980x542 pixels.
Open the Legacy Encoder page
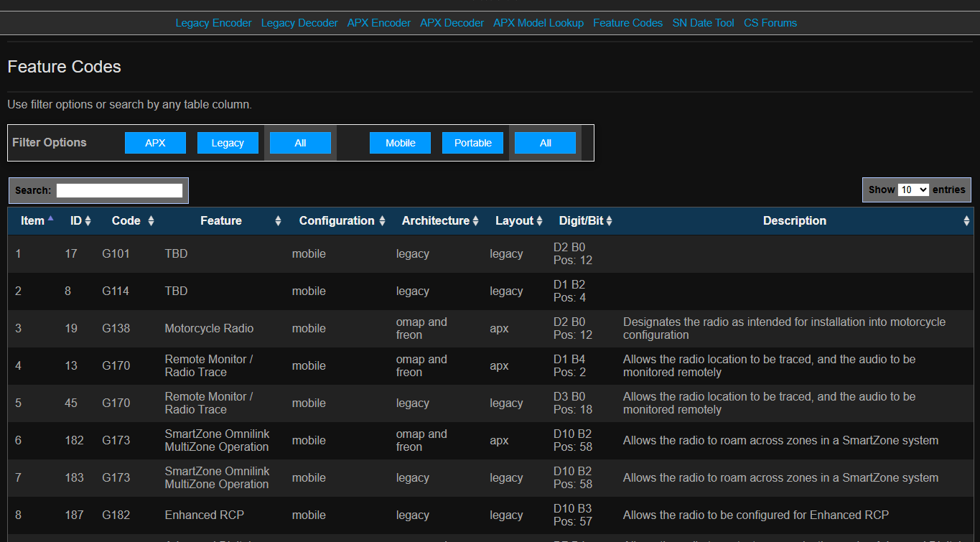[x=213, y=23]
